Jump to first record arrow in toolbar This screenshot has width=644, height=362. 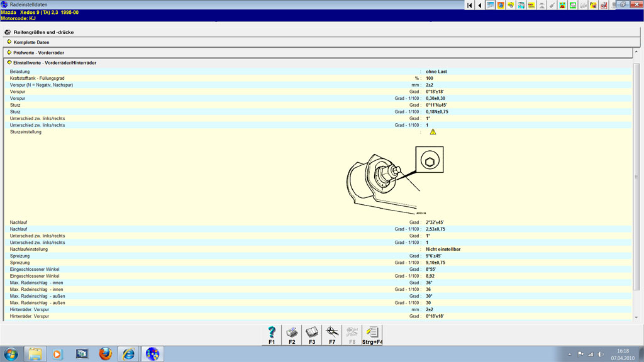470,5
